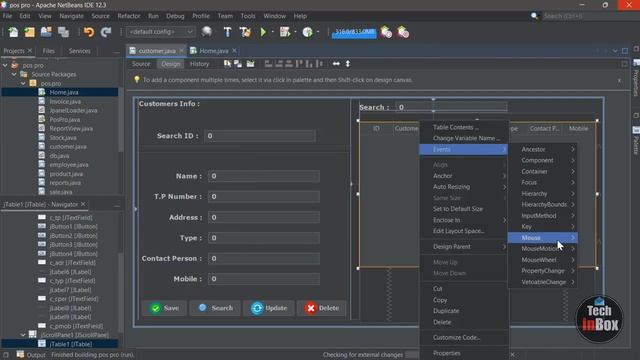Click the connection mode icon in designer toolbar

[238, 64]
